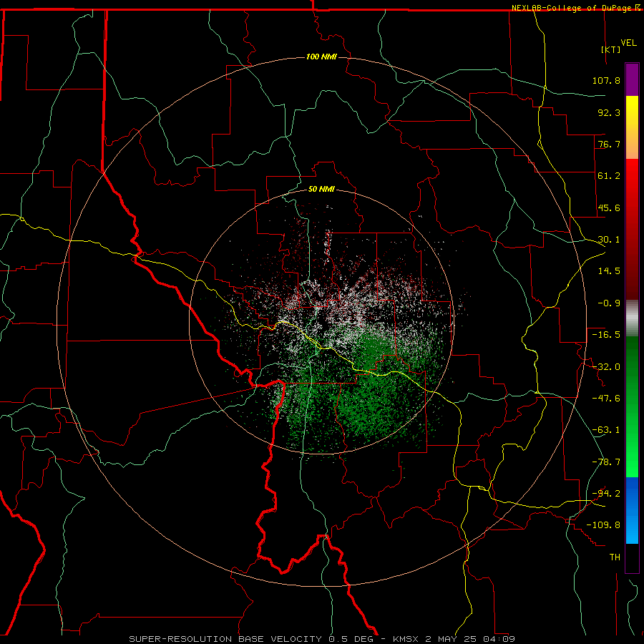Click the yellow-orange segment of the color bar
This screenshot has width=644, height=644.
pos(632,127)
